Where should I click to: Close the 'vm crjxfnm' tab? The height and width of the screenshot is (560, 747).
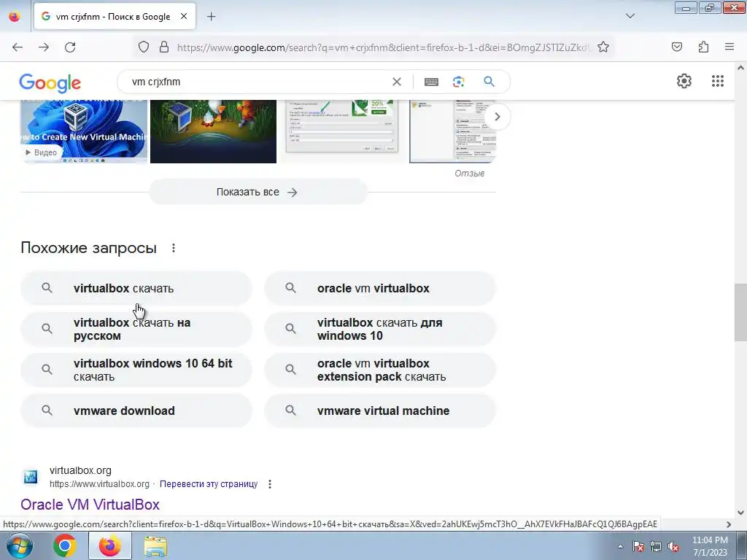point(183,16)
